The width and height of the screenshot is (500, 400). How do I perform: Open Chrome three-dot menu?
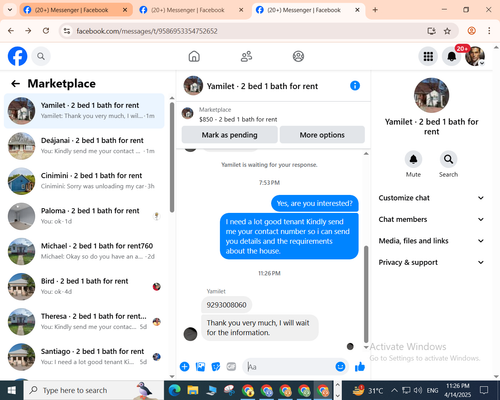[489, 31]
